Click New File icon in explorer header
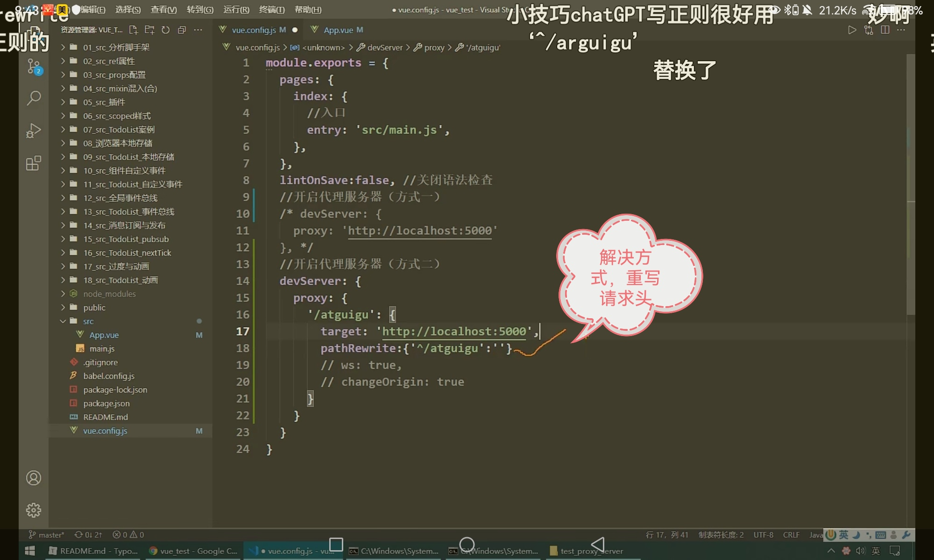This screenshot has height=560, width=934. [134, 30]
